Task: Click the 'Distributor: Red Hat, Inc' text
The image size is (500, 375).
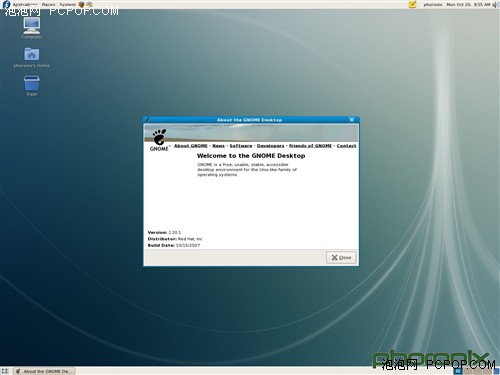Action: (x=175, y=239)
